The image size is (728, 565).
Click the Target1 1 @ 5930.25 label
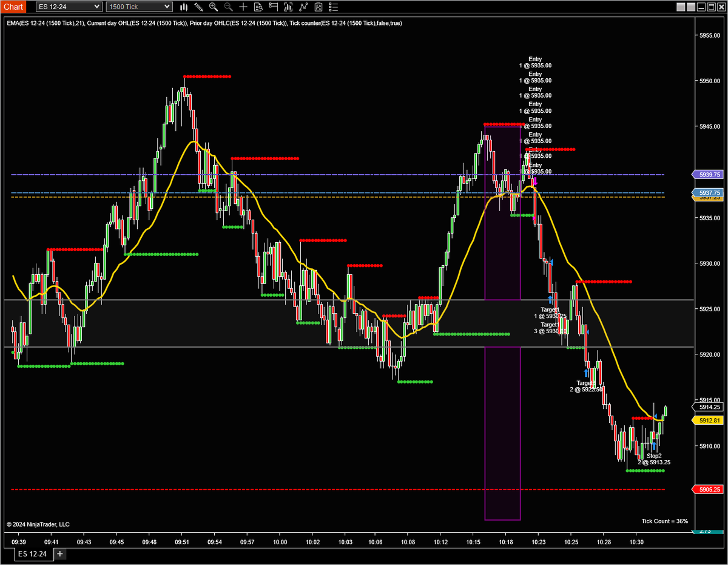550,313
